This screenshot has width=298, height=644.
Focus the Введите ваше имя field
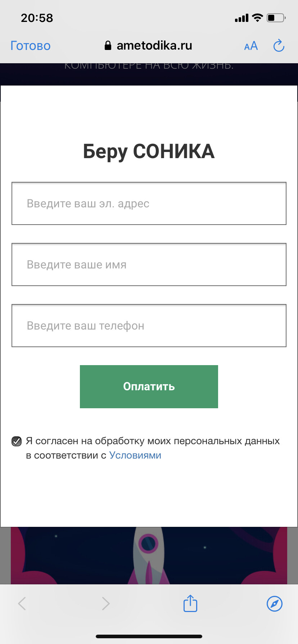click(149, 264)
